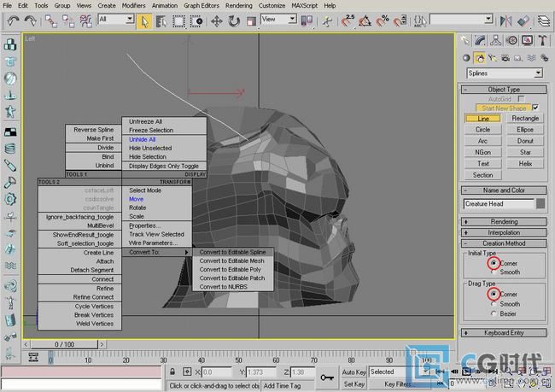Open the Hierarchy panel tab icon
This screenshot has width=555, height=392.
(496, 41)
